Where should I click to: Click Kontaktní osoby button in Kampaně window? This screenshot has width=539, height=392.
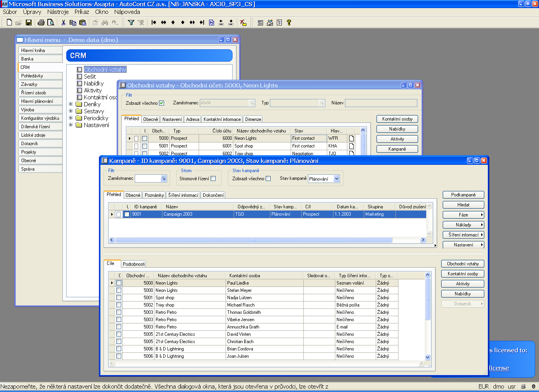pos(463,274)
